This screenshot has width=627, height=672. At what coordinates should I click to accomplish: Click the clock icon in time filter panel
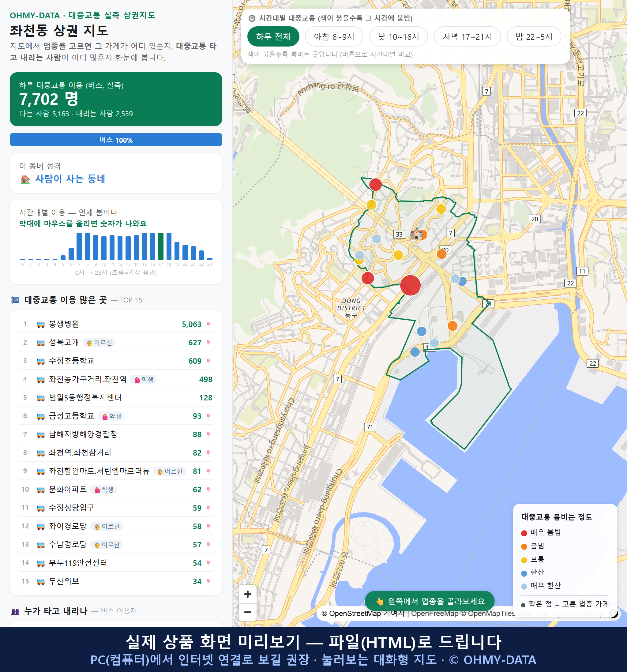pos(252,19)
